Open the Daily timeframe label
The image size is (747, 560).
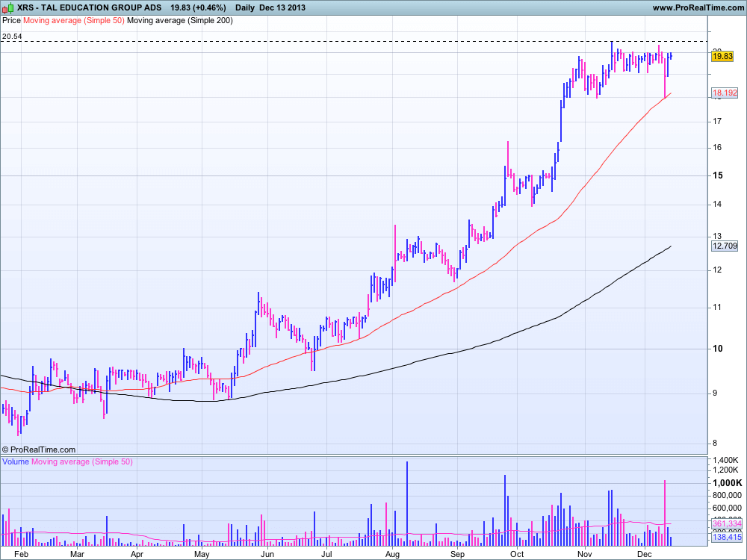[x=245, y=7]
